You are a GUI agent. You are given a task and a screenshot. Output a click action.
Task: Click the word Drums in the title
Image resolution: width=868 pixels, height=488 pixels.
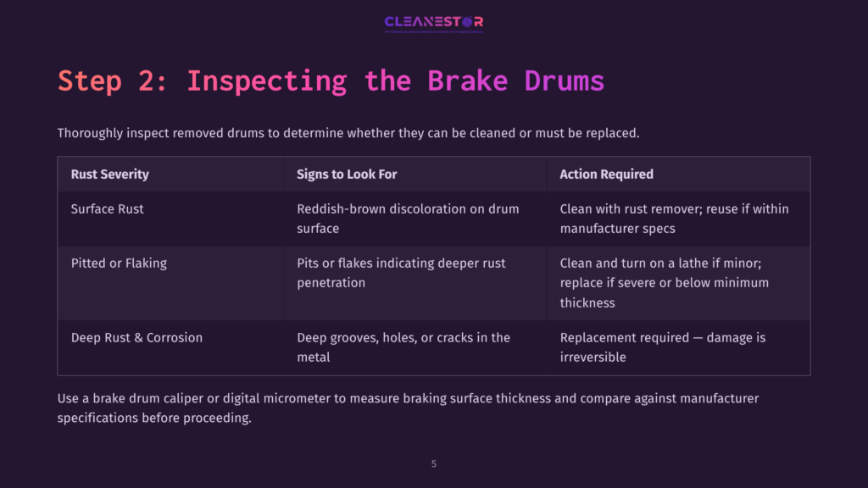coord(564,80)
